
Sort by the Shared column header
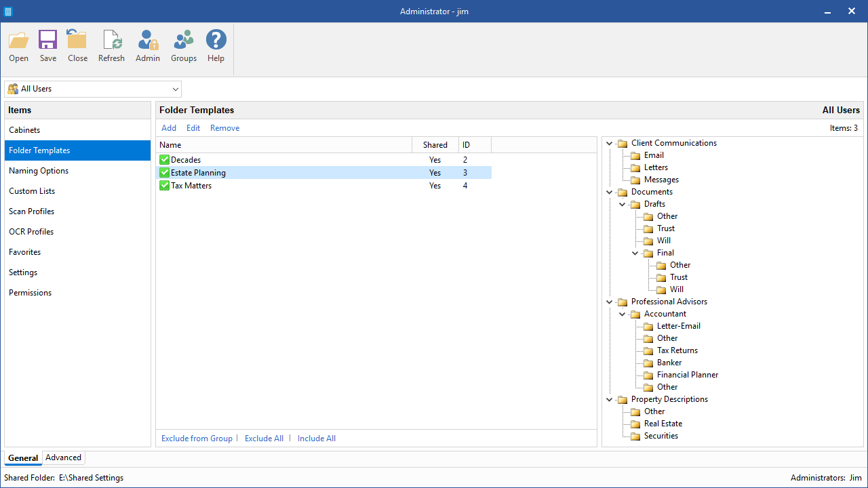tap(435, 145)
